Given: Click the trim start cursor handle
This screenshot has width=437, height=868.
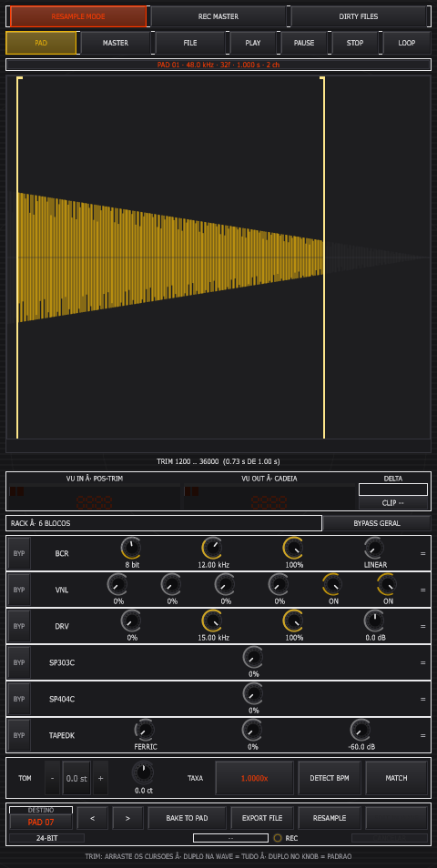Looking at the screenshot, I should [x=19, y=79].
